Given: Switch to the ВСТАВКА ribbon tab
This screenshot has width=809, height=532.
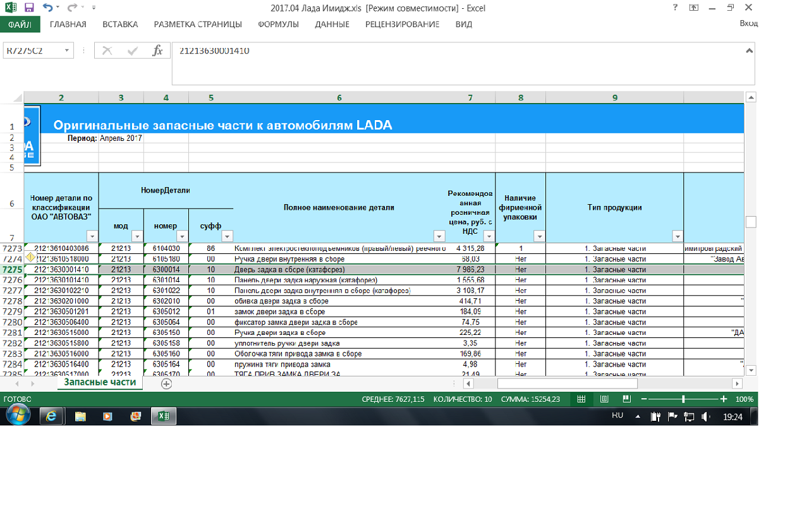Looking at the screenshot, I should point(120,24).
